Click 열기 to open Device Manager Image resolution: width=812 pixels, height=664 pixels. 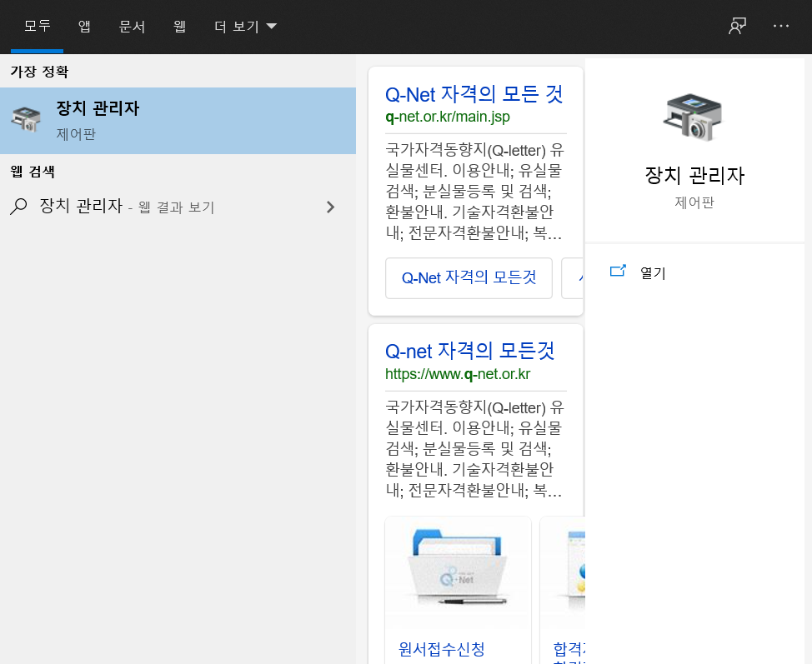pos(653,272)
